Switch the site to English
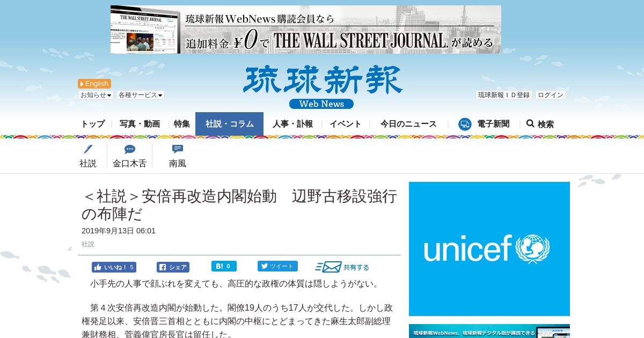644x338 pixels. point(94,84)
